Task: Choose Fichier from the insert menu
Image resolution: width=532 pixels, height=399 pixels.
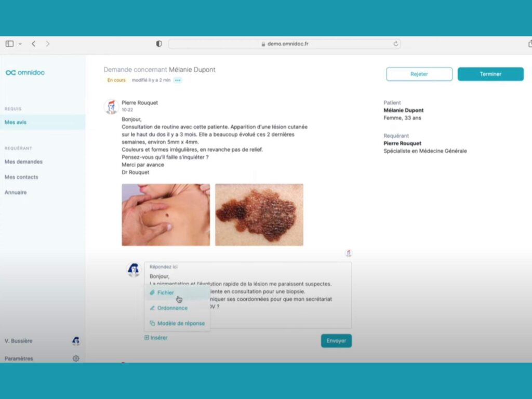Action: click(x=177, y=292)
